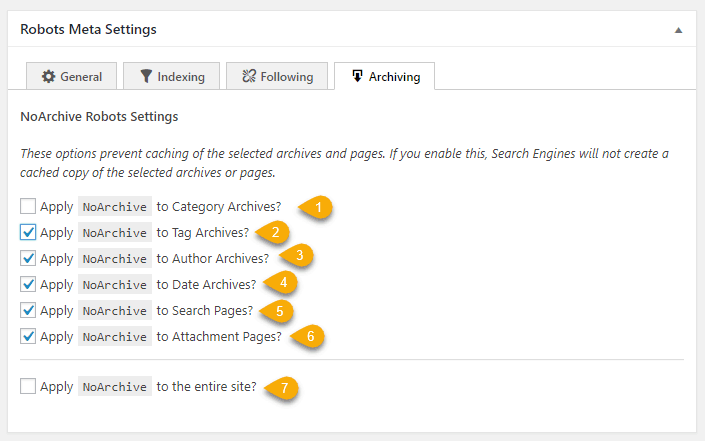
Task: Uncheck NoArchive for Date Archives
Action: tap(28, 285)
